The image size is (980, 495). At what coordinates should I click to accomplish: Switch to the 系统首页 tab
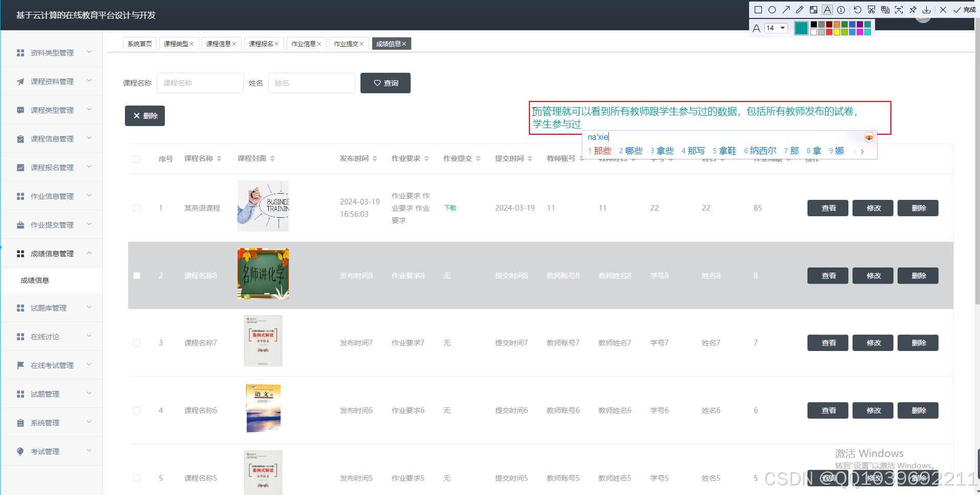tap(139, 43)
